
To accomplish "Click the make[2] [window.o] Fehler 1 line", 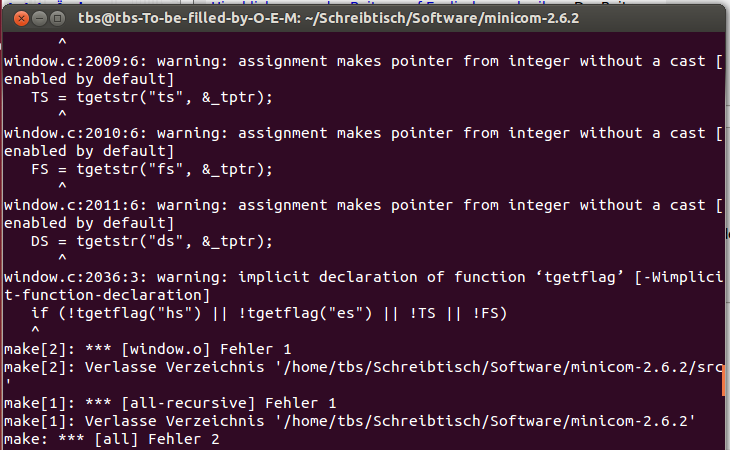I will pos(148,349).
